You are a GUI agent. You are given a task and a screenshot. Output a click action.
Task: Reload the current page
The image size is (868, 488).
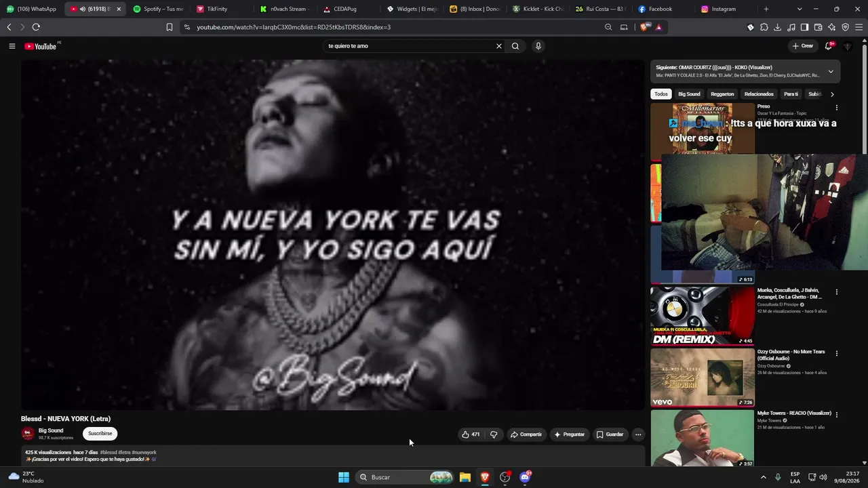[x=36, y=27]
